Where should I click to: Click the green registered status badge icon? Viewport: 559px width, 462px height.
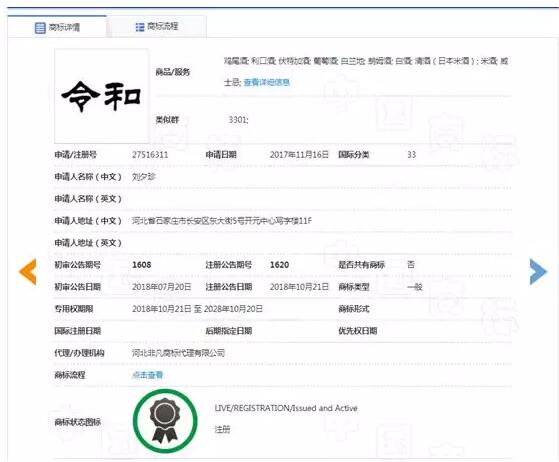(165, 421)
